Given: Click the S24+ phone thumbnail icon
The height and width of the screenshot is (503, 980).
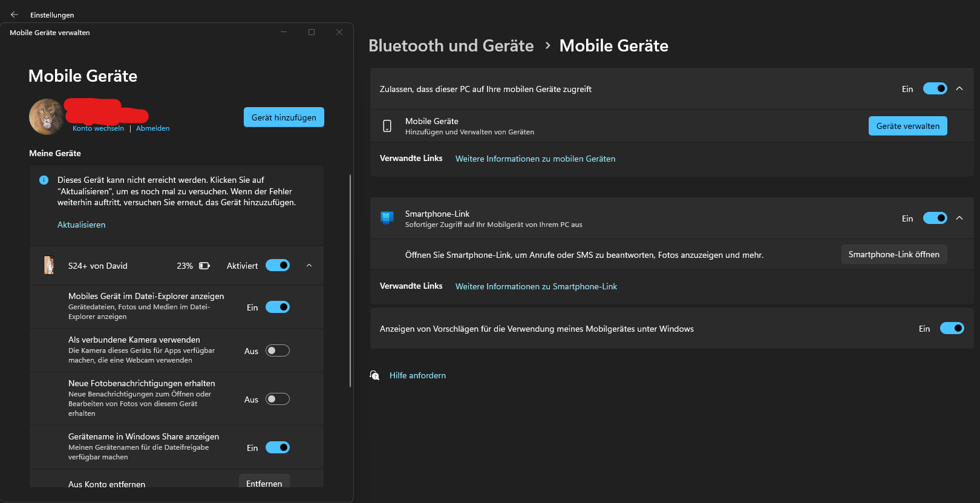Looking at the screenshot, I should click(49, 265).
